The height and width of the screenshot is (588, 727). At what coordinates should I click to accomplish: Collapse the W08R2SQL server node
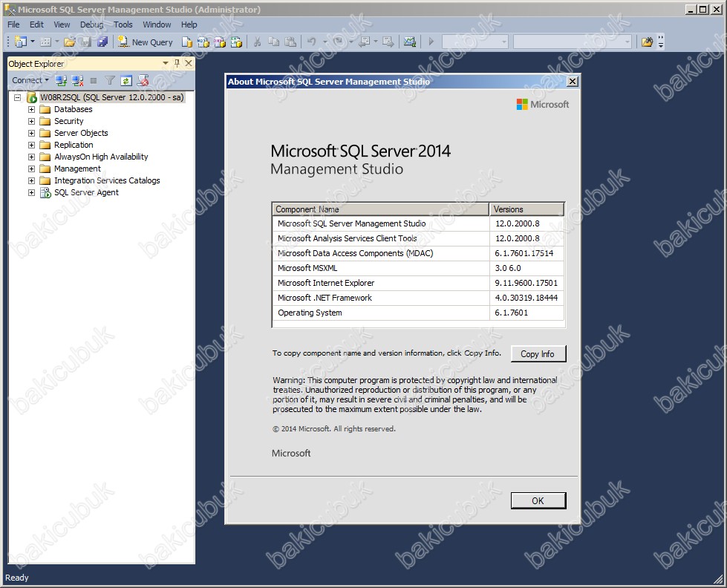18,97
